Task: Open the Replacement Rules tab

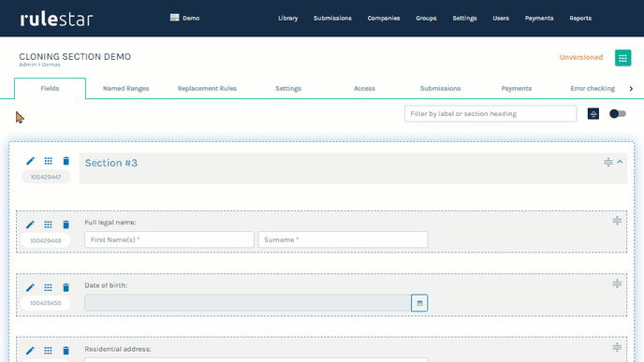Action: point(207,88)
